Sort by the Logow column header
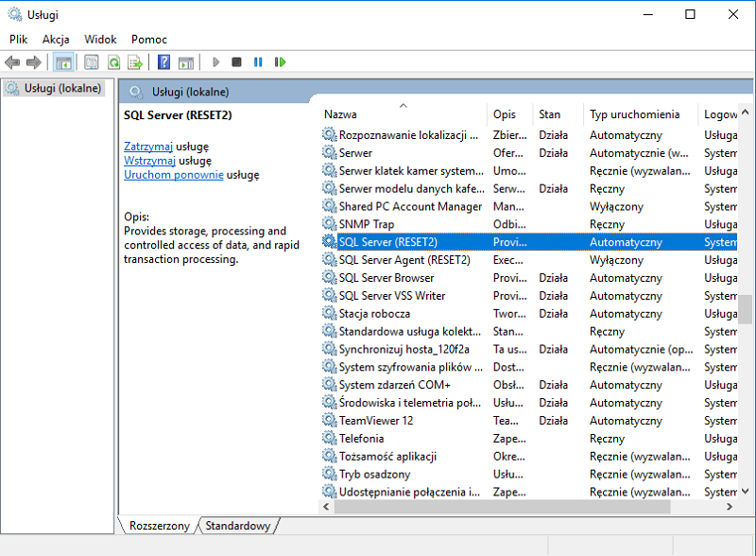Image resolution: width=756 pixels, height=556 pixels. point(718,114)
